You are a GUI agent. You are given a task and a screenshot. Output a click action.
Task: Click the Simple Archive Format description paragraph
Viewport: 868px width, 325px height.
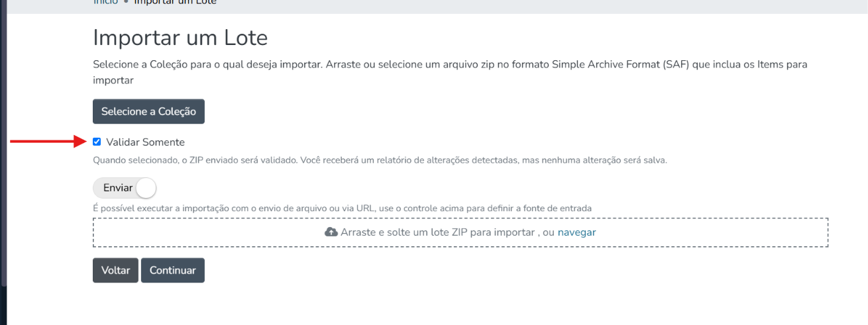(x=450, y=72)
